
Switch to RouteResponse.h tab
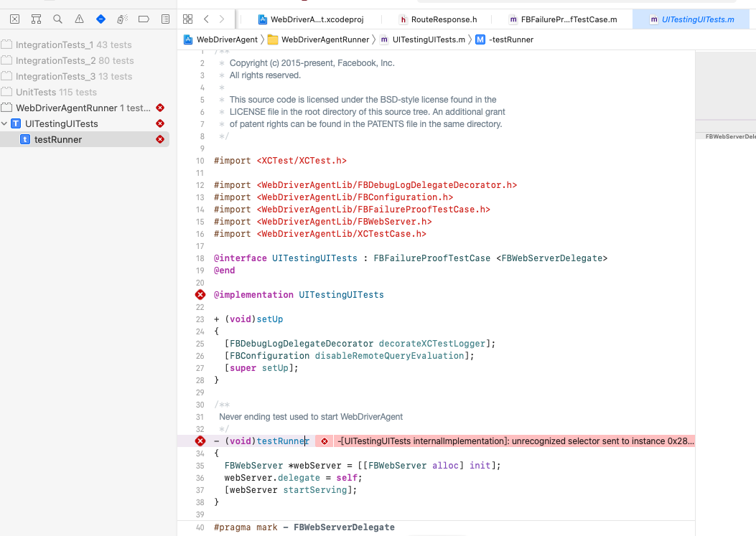tap(438, 19)
